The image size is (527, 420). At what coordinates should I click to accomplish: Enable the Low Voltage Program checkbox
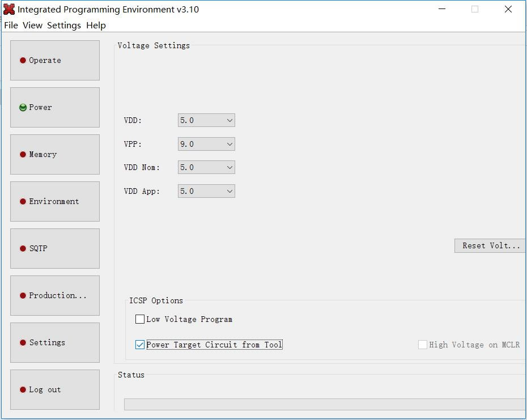point(140,319)
